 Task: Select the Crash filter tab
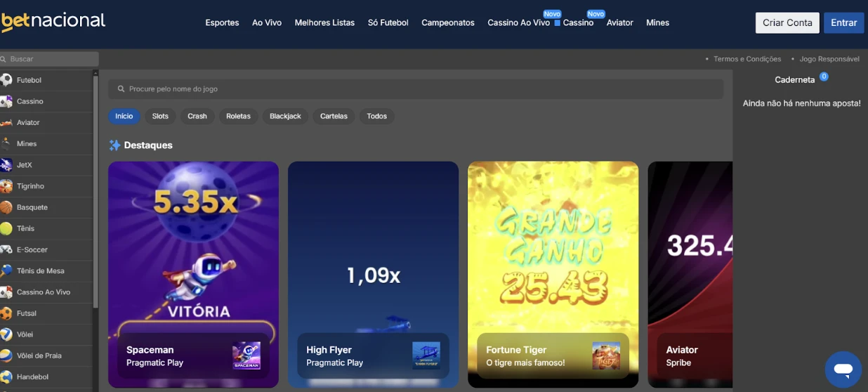197,116
